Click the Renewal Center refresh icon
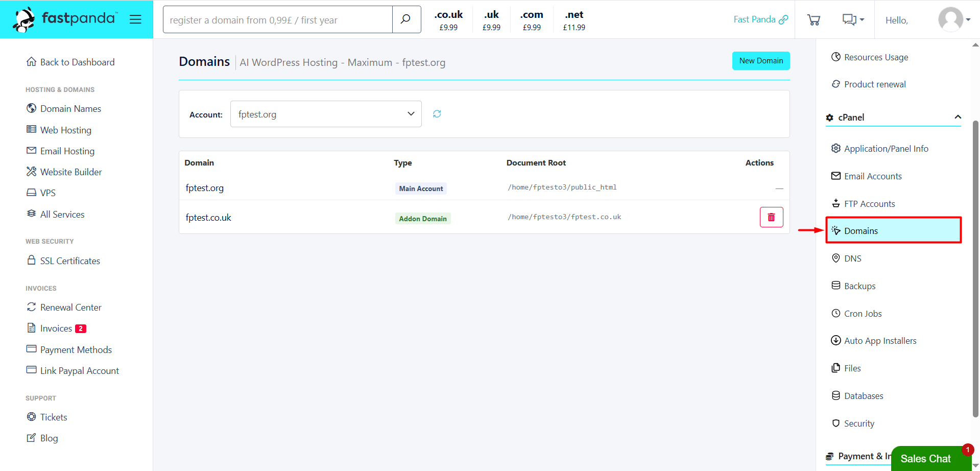This screenshot has width=980, height=471. click(31, 307)
